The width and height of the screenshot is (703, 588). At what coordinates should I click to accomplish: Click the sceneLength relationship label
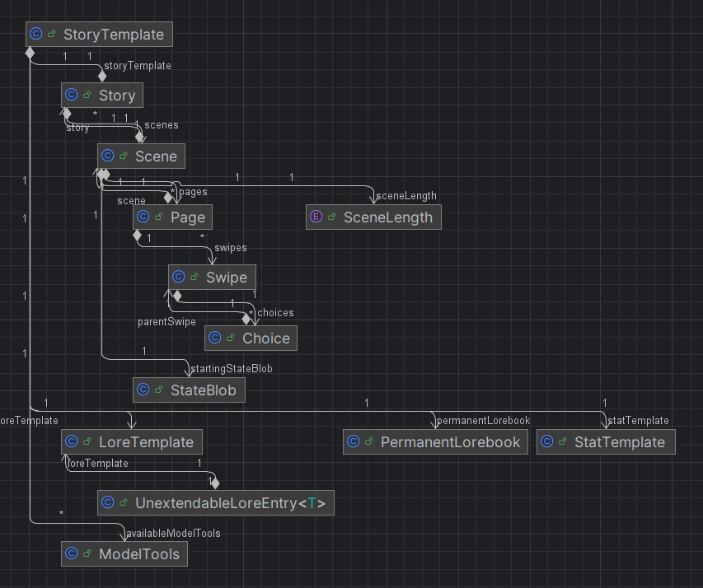pos(406,196)
